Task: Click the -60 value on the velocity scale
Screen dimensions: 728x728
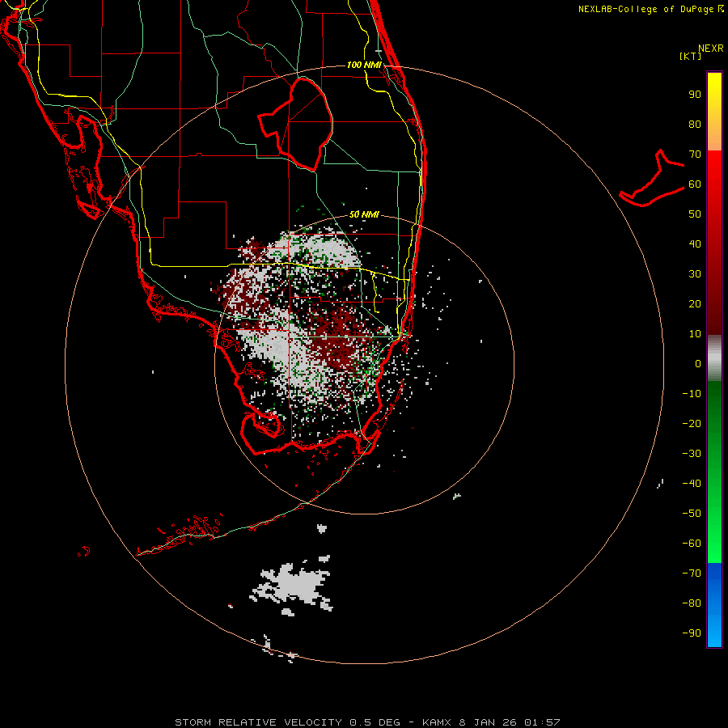Action: [x=692, y=544]
